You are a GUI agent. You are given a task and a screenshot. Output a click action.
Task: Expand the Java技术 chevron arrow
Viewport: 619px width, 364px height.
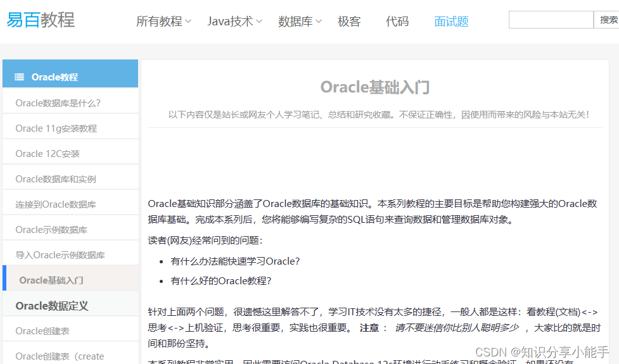(259, 22)
